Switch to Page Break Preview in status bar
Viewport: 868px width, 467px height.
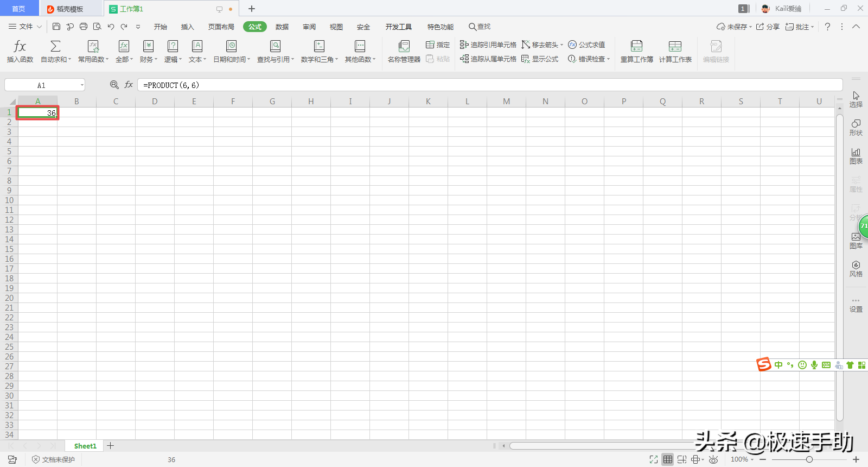click(x=682, y=459)
